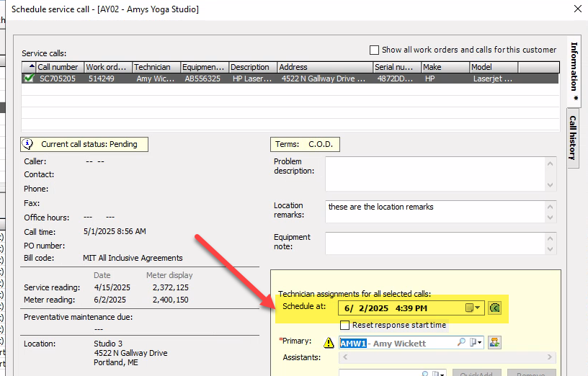Click the Address column header
This screenshot has height=376, width=588.
325,67
